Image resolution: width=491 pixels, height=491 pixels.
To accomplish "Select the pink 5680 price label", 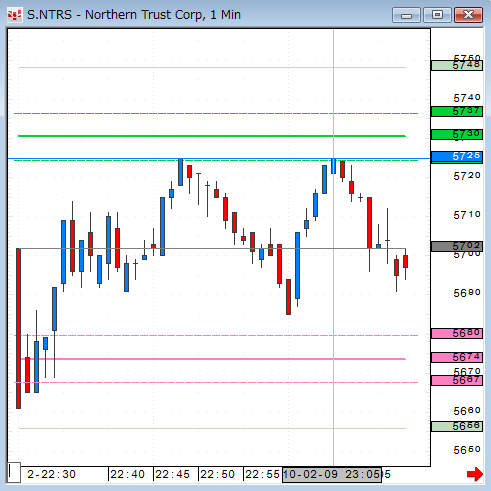I will pos(457,333).
